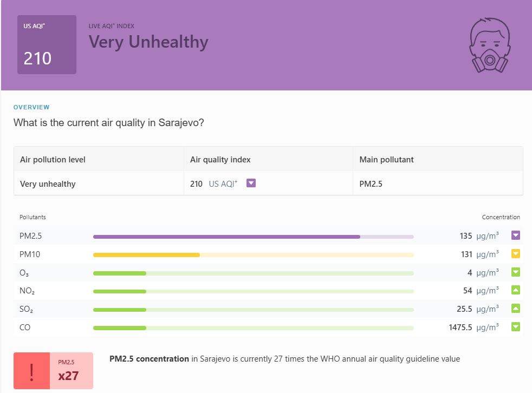Viewport: 532px width, 393px height.
Task: Click the Main pollutant column header
Action: [386, 160]
